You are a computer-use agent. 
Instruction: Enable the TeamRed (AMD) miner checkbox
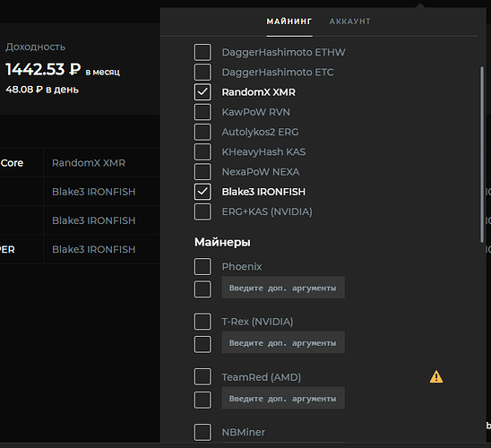click(x=202, y=376)
